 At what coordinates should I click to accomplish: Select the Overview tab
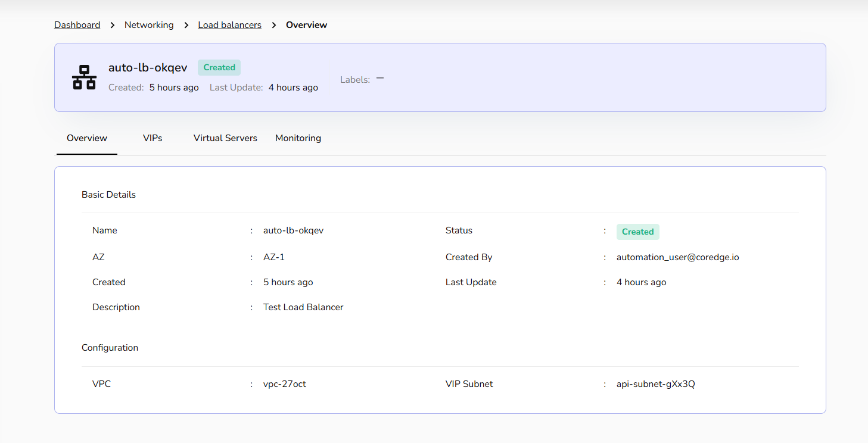pyautogui.click(x=87, y=138)
